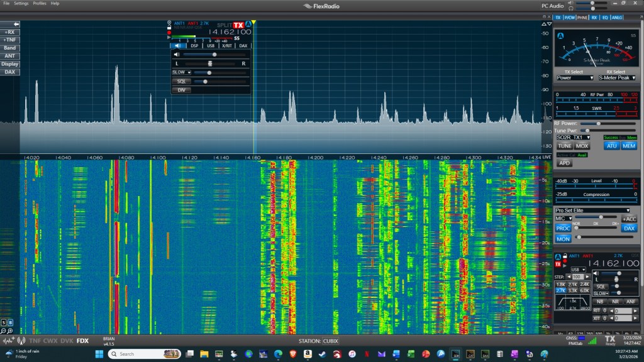Expand the Pro Set Elite profile dropdown
Viewport: 644px width, 362px height.
[x=592, y=210]
